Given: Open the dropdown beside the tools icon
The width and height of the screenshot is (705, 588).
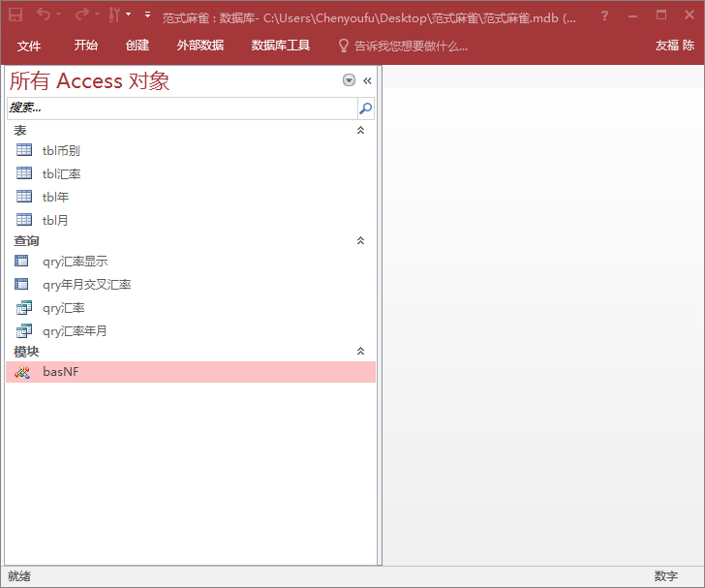Looking at the screenshot, I should tap(128, 15).
